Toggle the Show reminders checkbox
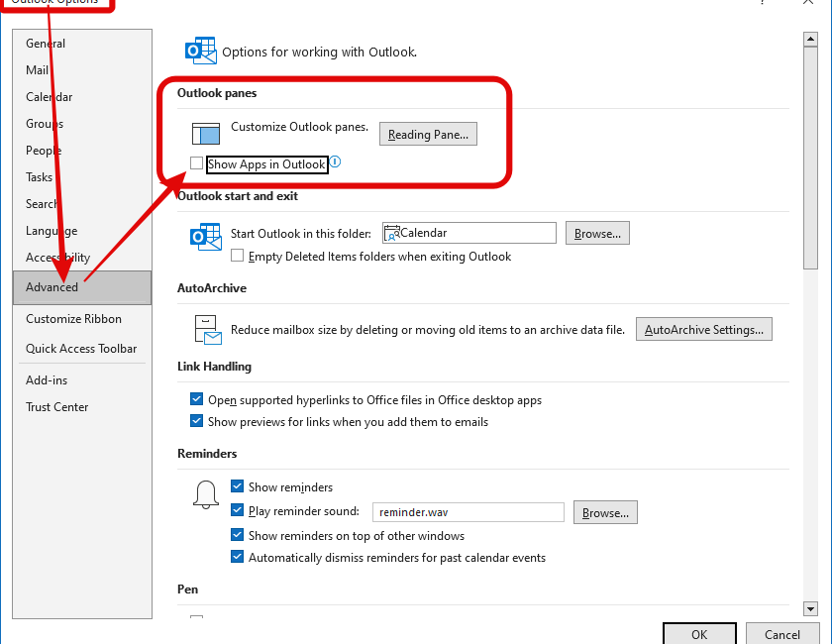This screenshot has width=832, height=644. tap(237, 486)
